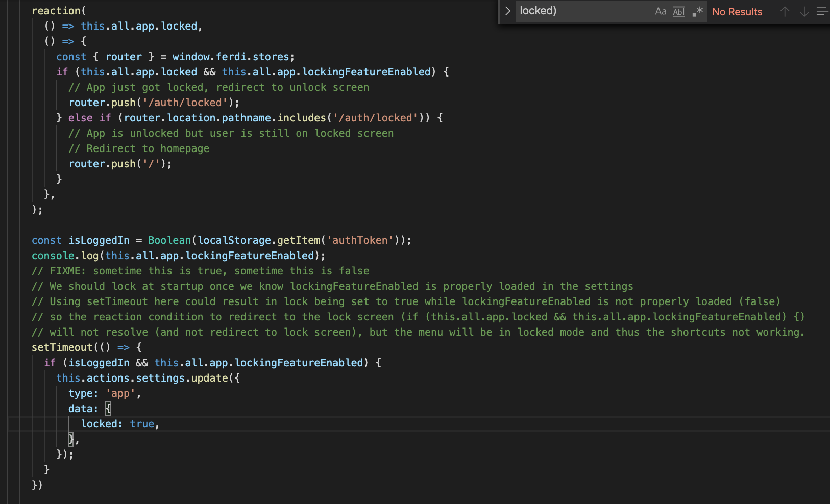Click the "data: {" property line
Image resolution: width=830 pixels, height=504 pixels.
90,409
